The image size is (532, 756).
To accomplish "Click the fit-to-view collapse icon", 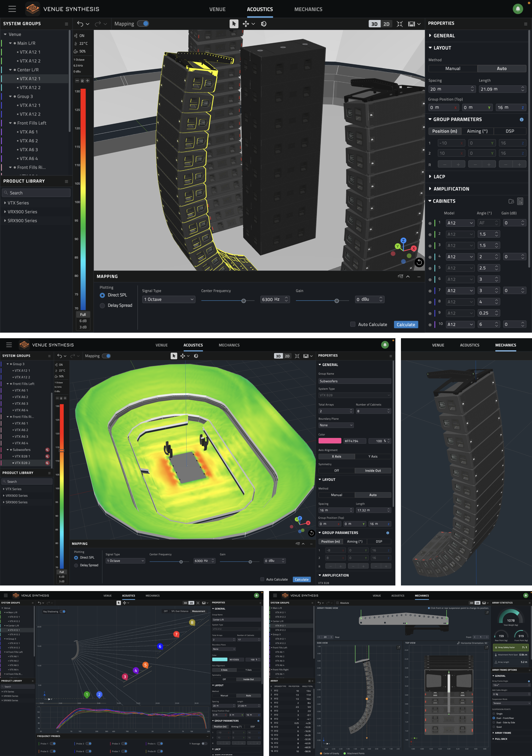I will (400, 24).
